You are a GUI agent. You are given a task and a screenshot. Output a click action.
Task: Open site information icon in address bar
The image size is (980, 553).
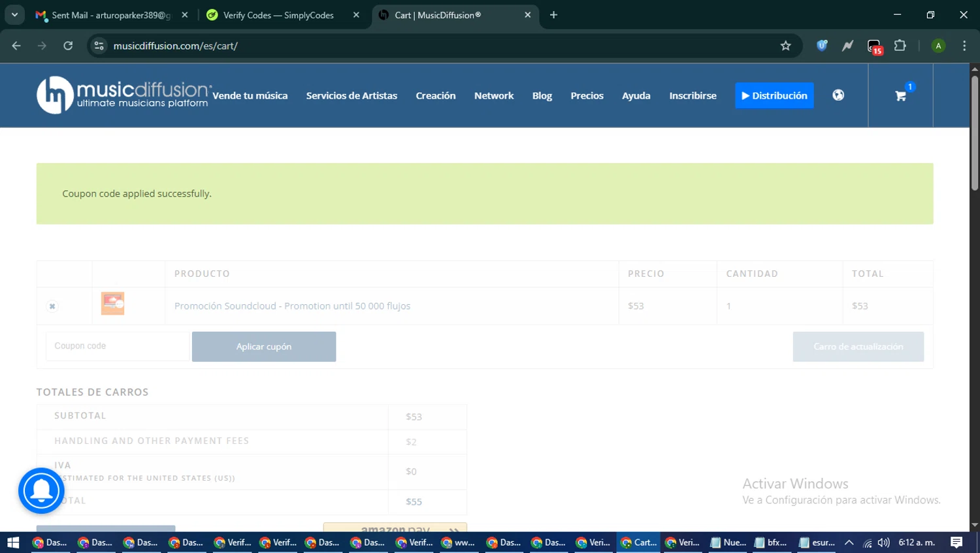click(99, 46)
